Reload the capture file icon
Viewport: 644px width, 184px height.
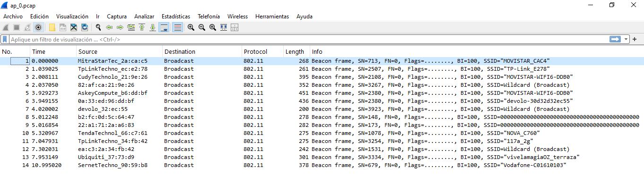click(x=85, y=27)
